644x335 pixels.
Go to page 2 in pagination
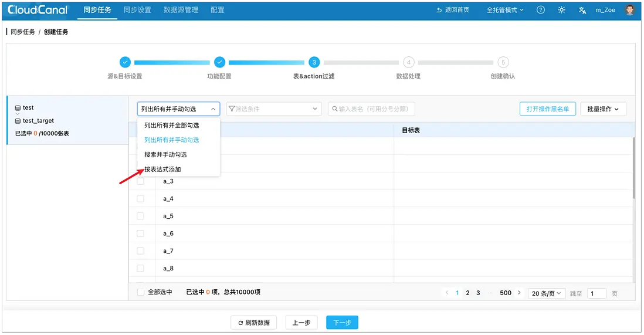pyautogui.click(x=467, y=293)
